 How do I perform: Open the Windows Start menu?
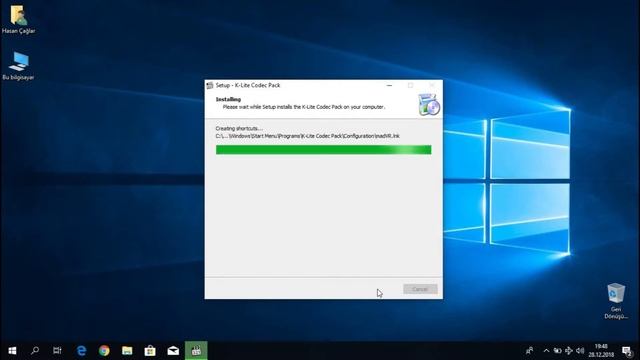click(x=12, y=351)
